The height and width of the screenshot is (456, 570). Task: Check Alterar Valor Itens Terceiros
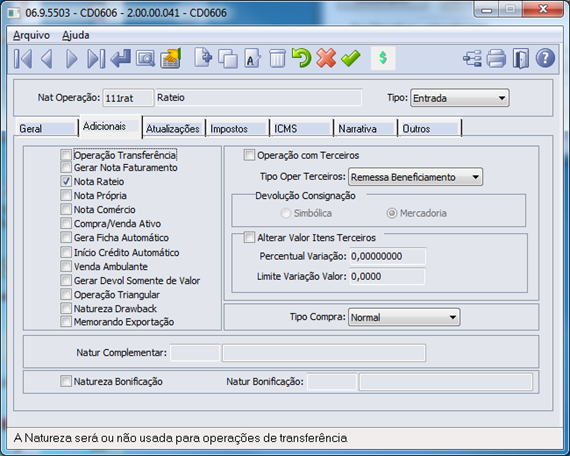tap(249, 237)
